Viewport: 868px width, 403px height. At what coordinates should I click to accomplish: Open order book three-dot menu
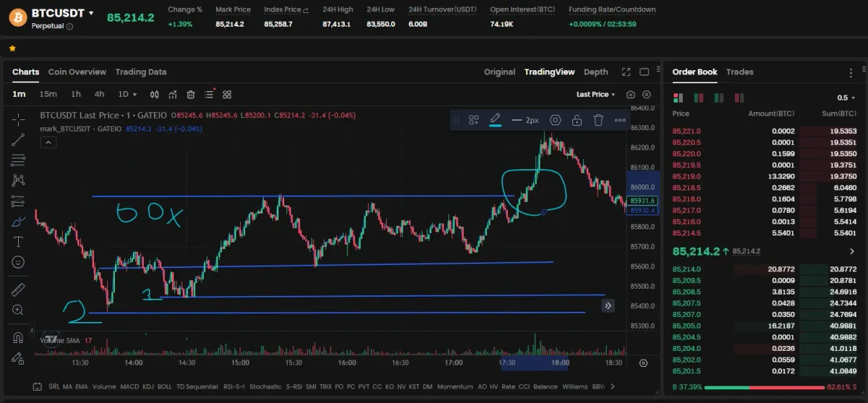[851, 72]
